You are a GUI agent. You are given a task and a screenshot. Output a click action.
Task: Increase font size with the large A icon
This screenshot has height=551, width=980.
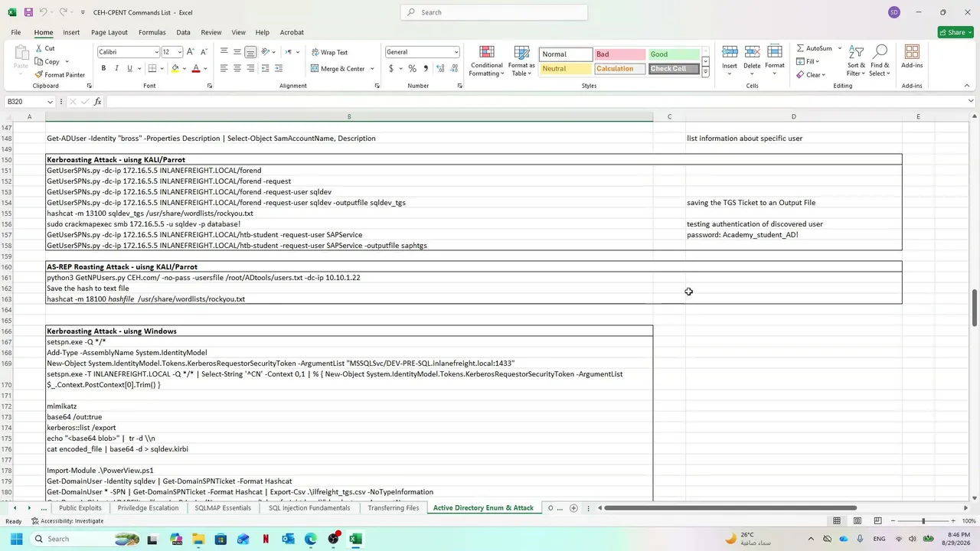[x=191, y=52]
